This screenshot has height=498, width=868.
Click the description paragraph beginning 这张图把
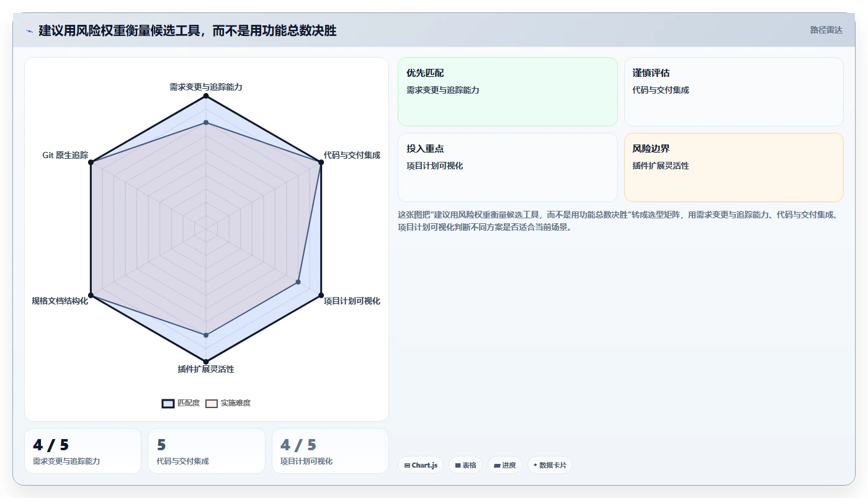coord(619,221)
